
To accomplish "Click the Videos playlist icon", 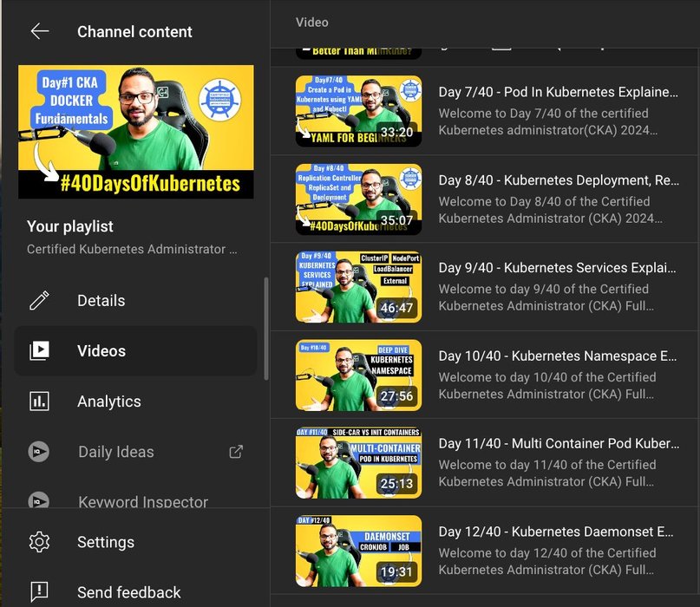I will coord(39,351).
